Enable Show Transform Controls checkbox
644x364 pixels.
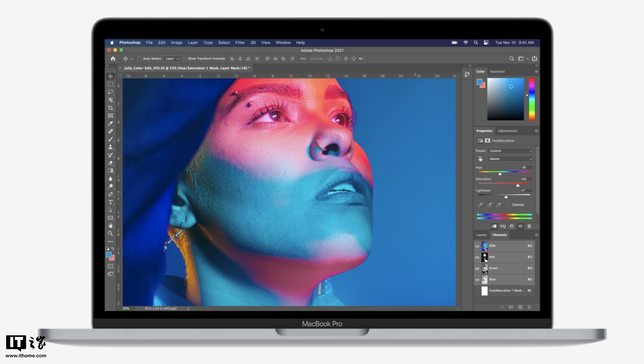click(184, 59)
